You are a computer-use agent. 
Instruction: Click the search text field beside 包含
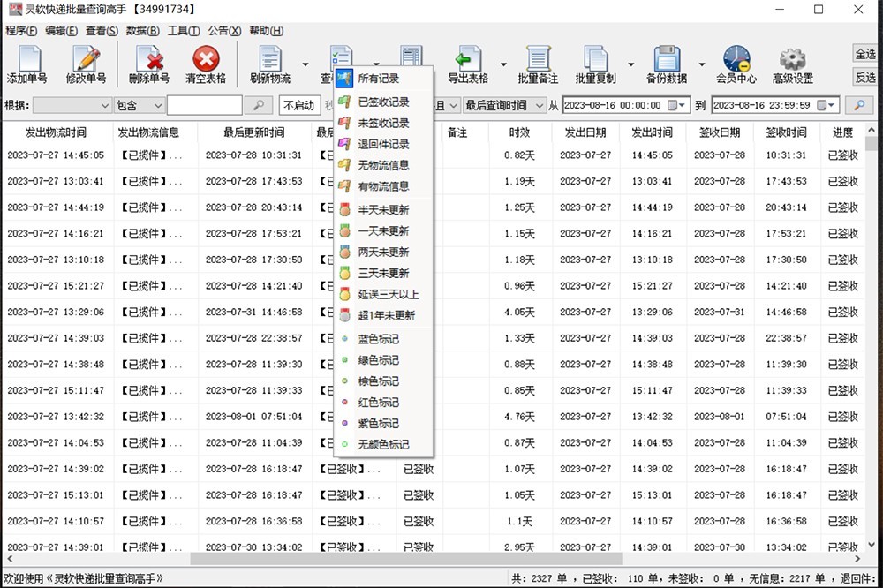(204, 105)
